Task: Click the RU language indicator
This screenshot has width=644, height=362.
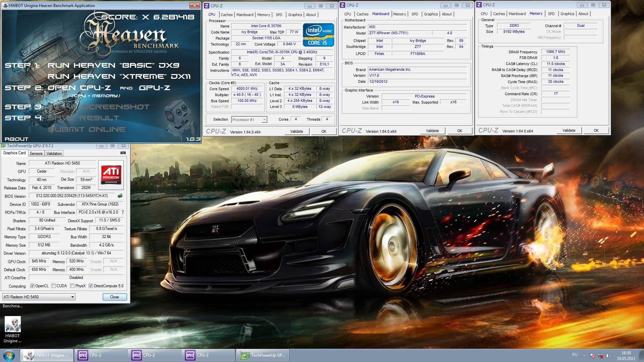Action: [575, 355]
